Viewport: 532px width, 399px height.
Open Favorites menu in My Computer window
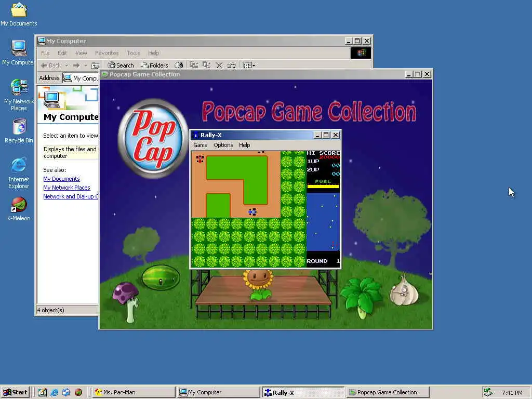tap(107, 53)
